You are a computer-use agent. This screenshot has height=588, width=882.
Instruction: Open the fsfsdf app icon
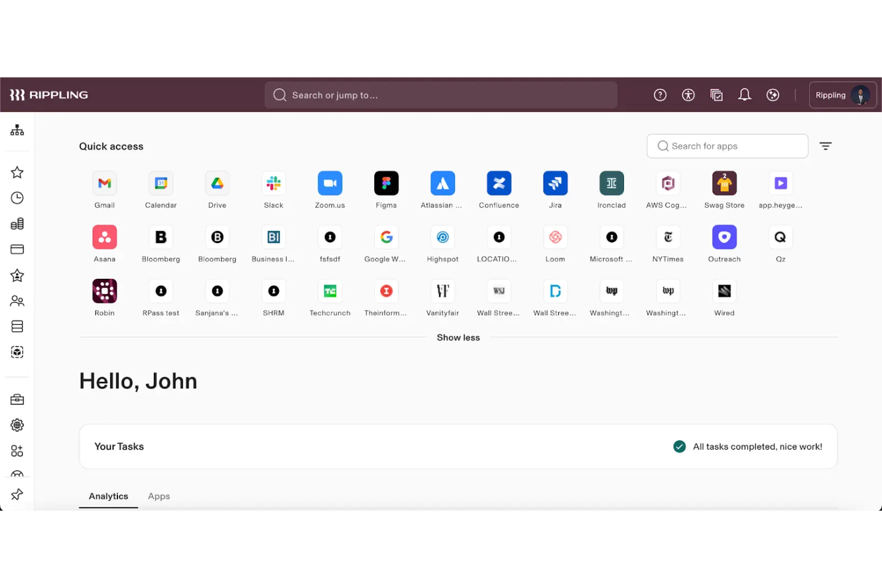coord(330,237)
